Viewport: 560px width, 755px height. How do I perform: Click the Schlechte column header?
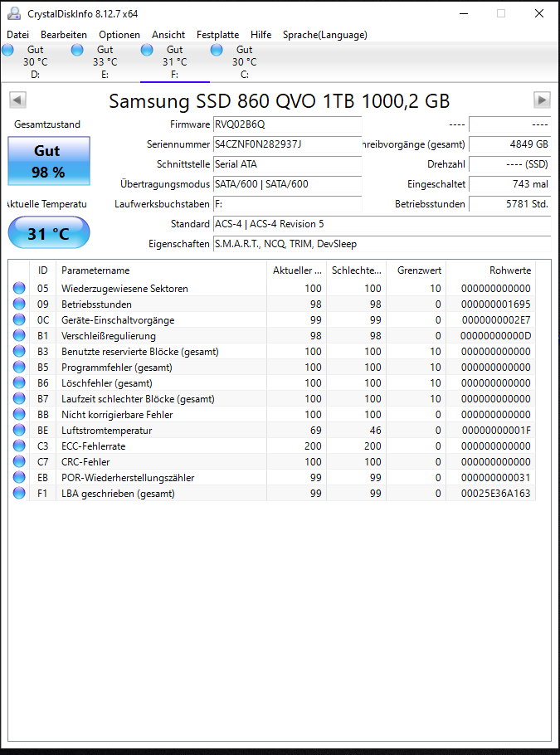point(356,270)
